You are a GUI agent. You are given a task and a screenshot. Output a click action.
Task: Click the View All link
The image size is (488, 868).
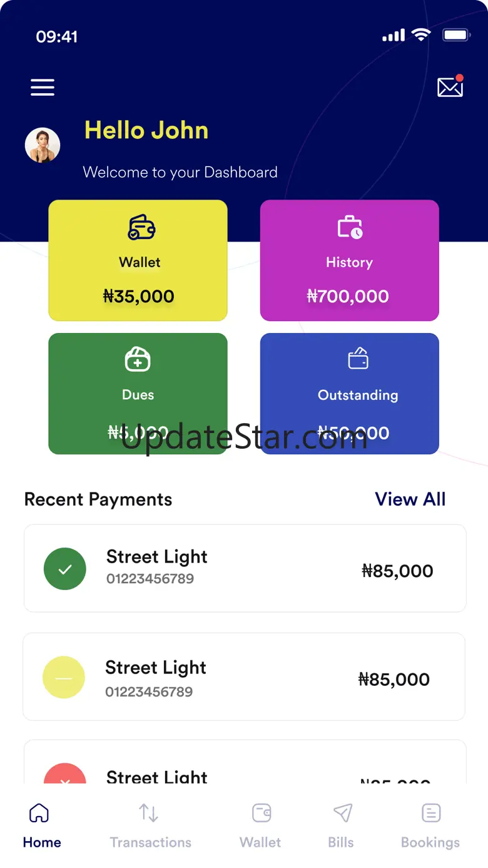tap(410, 499)
